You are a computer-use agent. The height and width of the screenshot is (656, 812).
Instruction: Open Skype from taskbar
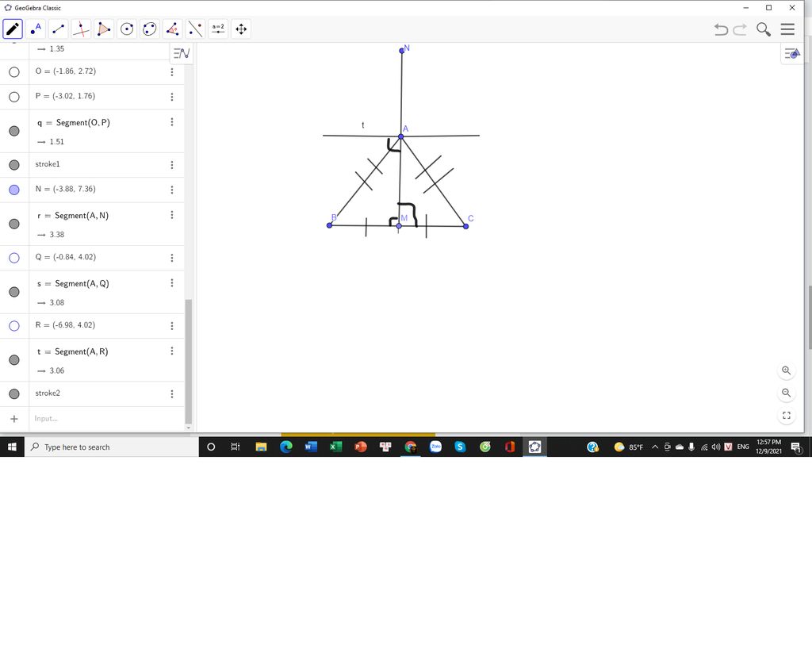click(x=460, y=447)
